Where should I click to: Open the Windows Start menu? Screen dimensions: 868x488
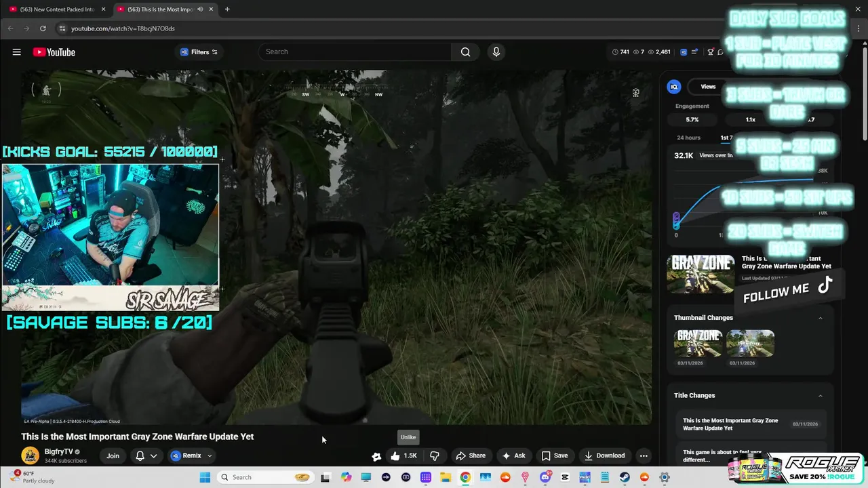click(x=205, y=477)
